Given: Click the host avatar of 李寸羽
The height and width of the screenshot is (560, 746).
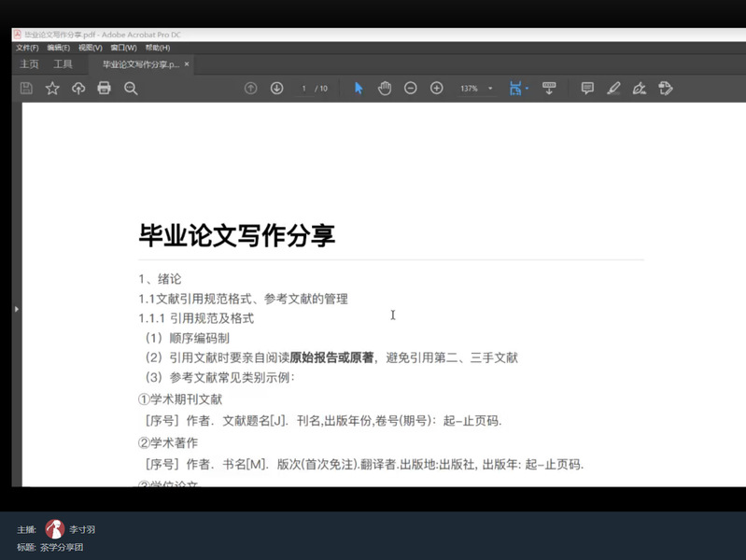Looking at the screenshot, I should 55,529.
